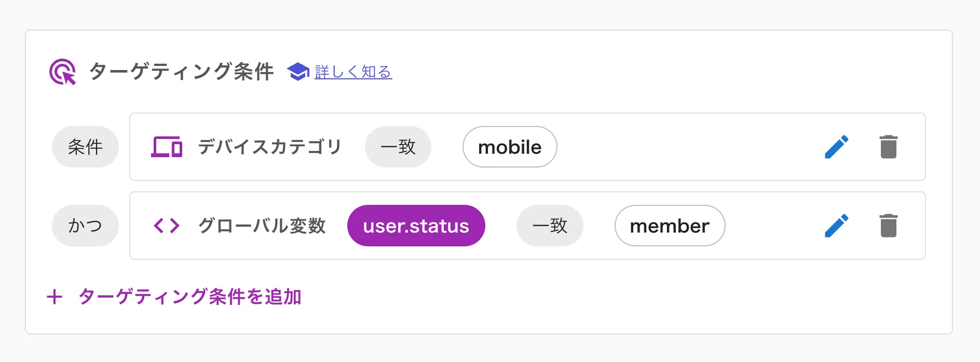Click the code brackets global variable icon
980x362 pixels.
167,226
